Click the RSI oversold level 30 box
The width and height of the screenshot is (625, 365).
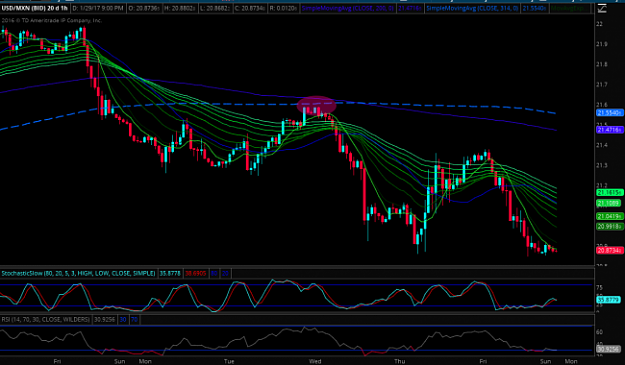pos(123,320)
